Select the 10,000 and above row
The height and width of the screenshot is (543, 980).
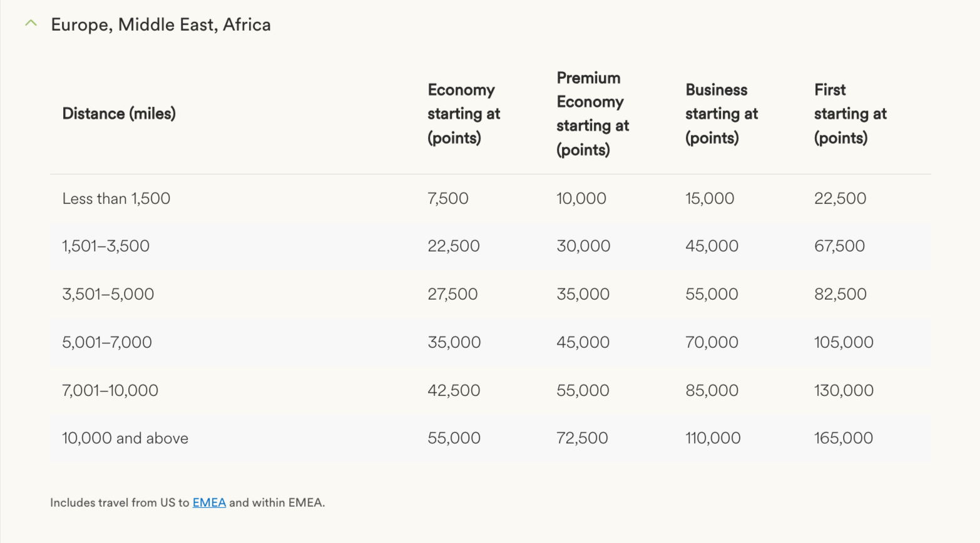[125, 439]
